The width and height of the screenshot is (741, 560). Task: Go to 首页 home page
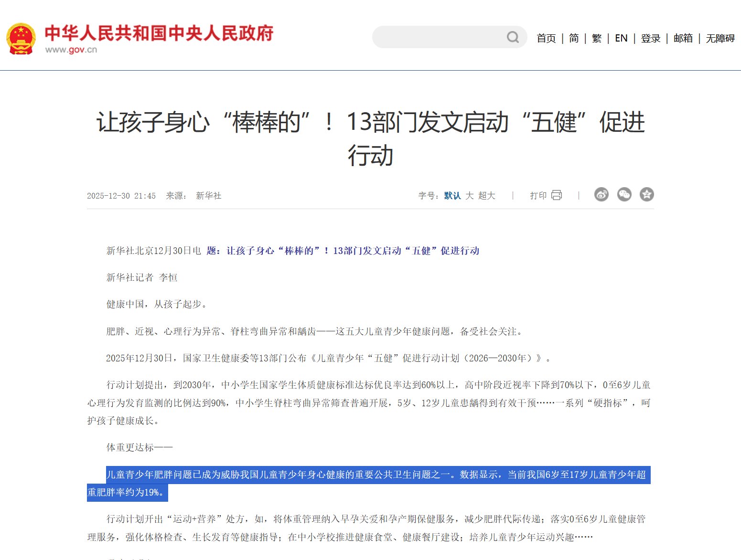[x=546, y=38]
